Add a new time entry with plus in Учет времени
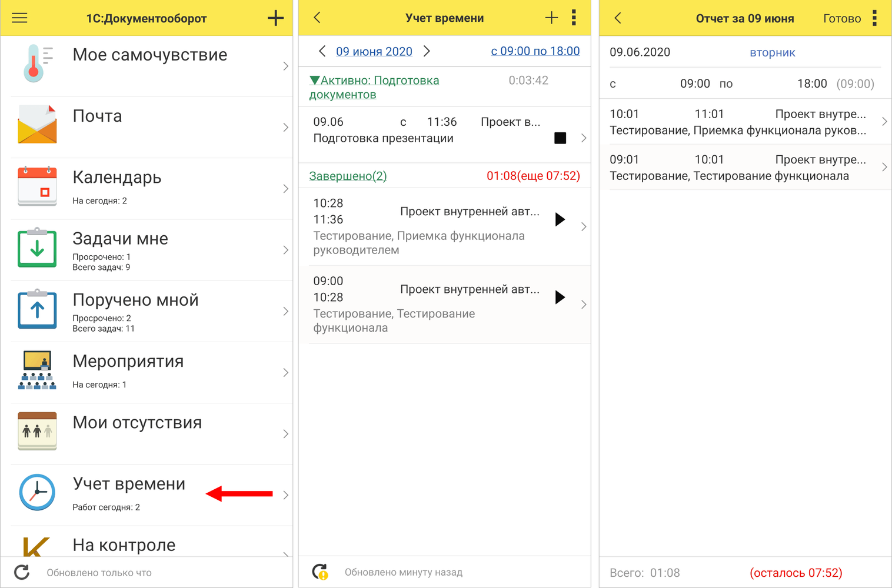 click(551, 18)
